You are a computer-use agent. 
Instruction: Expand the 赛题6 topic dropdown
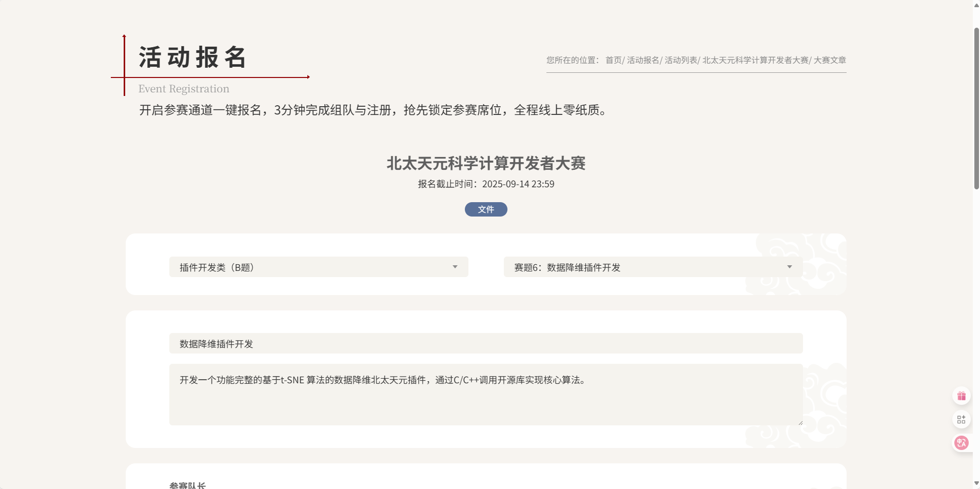pyautogui.click(x=653, y=267)
